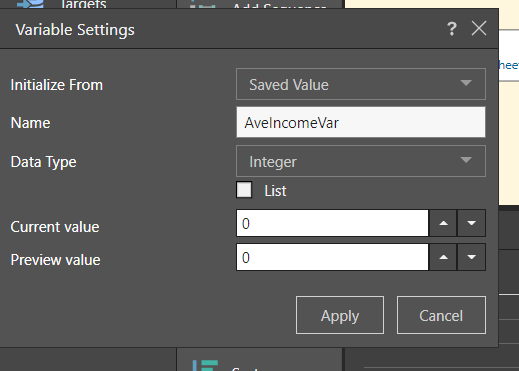Cancel the variable settings changes
The width and height of the screenshot is (519, 371).
pos(441,315)
